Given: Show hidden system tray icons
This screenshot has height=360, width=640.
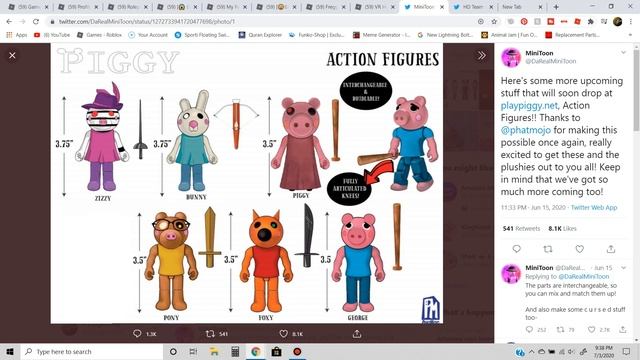Looking at the screenshot, I should click(x=531, y=351).
